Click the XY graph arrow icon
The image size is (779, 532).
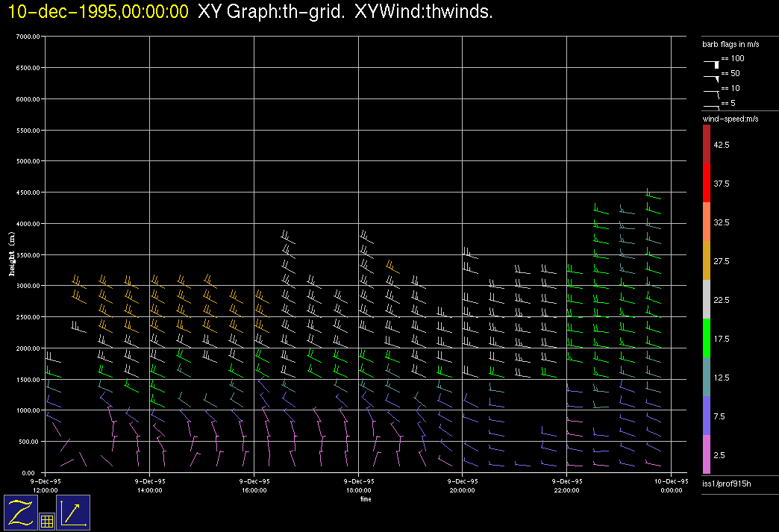coord(73,513)
